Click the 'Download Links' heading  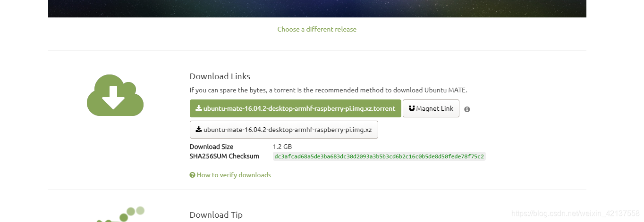(x=220, y=76)
